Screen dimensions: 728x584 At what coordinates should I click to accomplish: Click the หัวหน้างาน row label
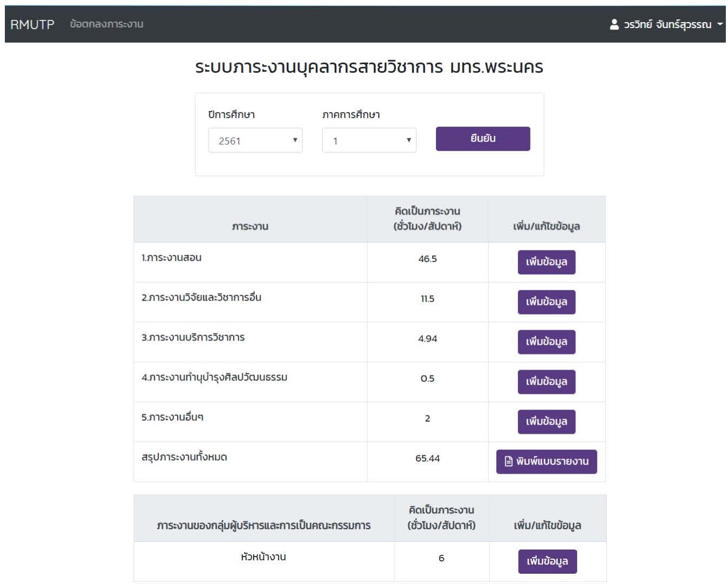tap(263, 557)
